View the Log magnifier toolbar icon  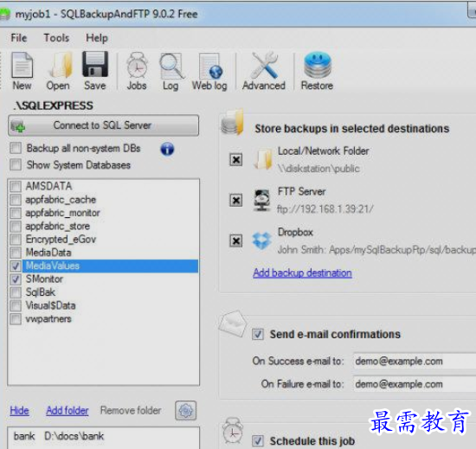click(170, 71)
